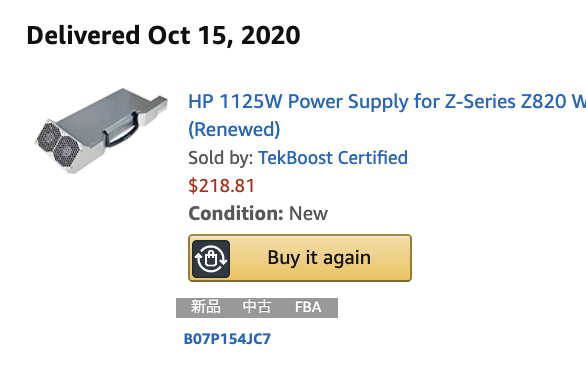Open the HP power supply product thumbnail

click(x=101, y=131)
